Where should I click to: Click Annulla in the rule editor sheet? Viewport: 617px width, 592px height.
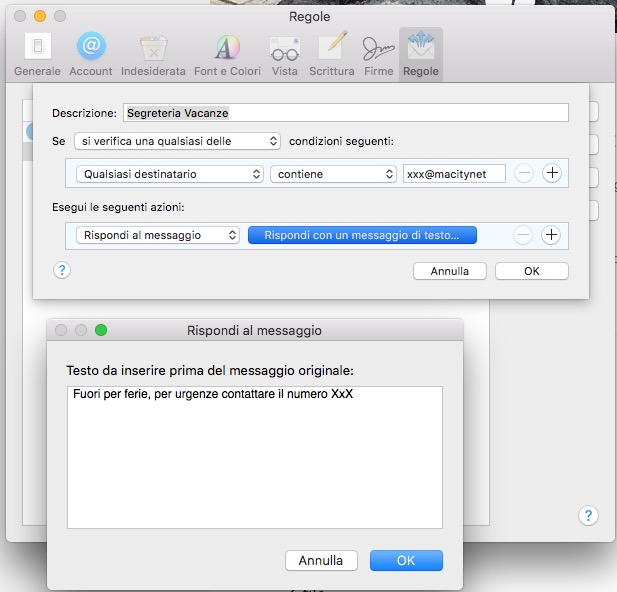450,271
